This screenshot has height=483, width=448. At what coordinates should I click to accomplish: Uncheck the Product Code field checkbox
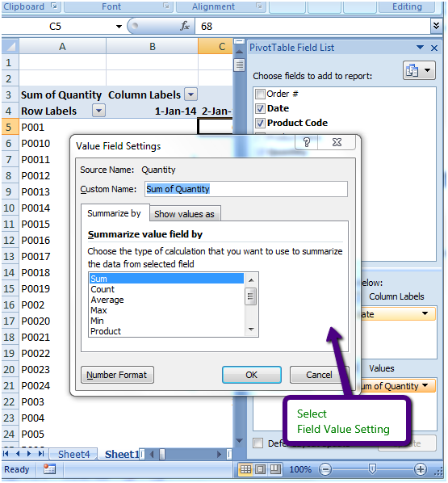(260, 123)
